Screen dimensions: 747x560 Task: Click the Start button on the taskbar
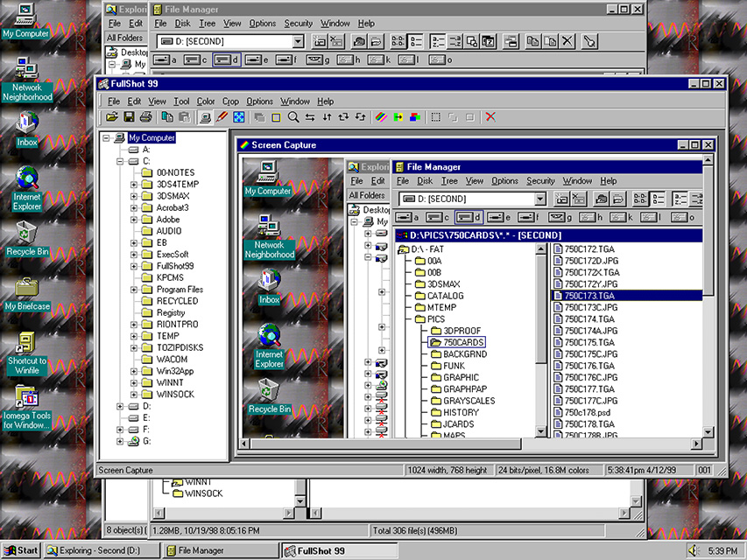pos(21,550)
